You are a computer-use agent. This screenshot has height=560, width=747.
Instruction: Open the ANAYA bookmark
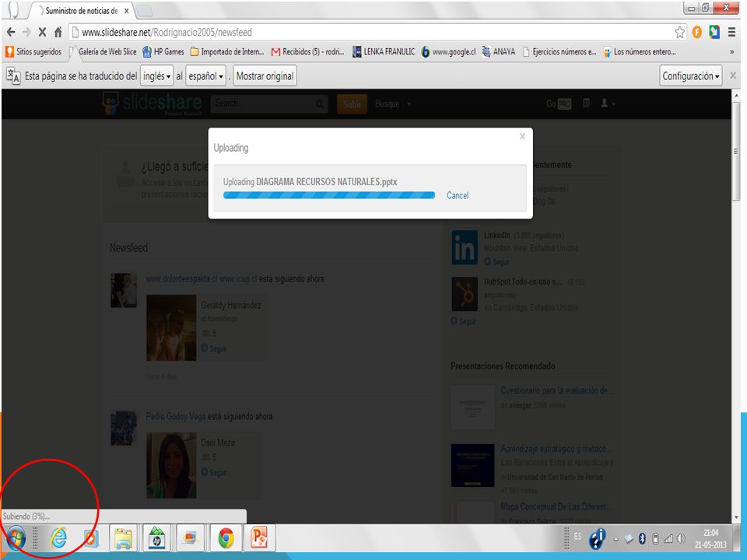coord(498,51)
